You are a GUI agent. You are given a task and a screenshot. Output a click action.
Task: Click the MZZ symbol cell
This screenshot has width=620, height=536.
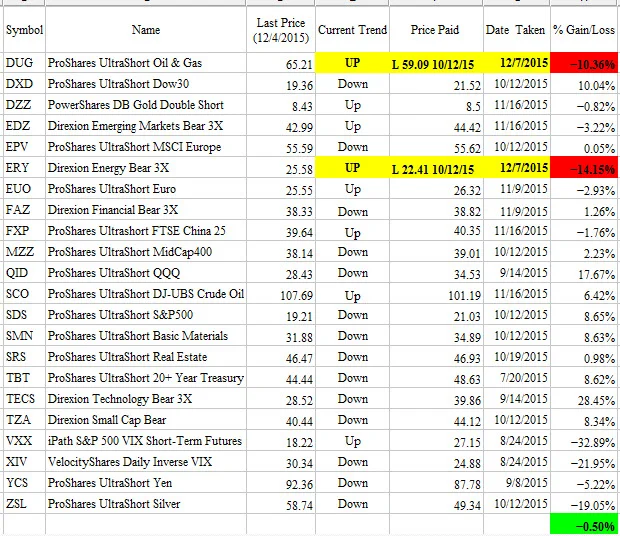(x=24, y=251)
